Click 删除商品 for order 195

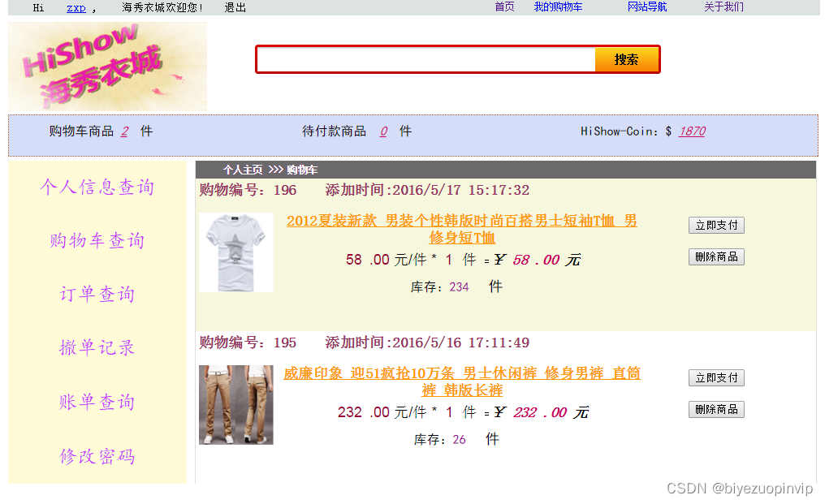coord(716,409)
